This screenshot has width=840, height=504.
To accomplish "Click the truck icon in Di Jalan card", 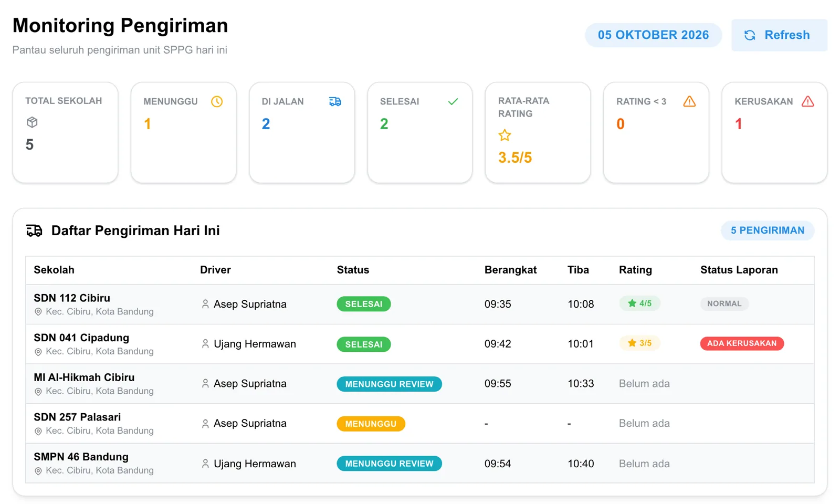I will click(x=335, y=101).
